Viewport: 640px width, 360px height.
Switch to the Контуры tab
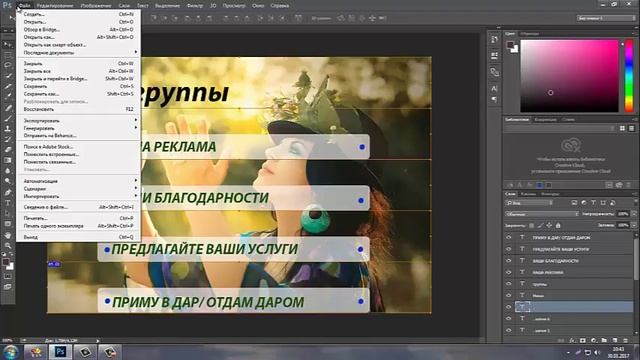(550, 194)
